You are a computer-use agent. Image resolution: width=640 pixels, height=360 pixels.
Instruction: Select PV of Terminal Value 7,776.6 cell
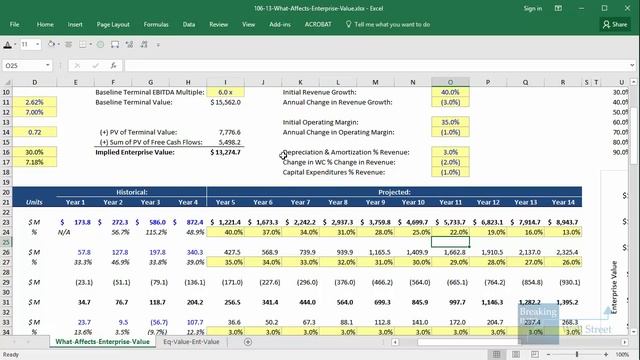click(225, 132)
